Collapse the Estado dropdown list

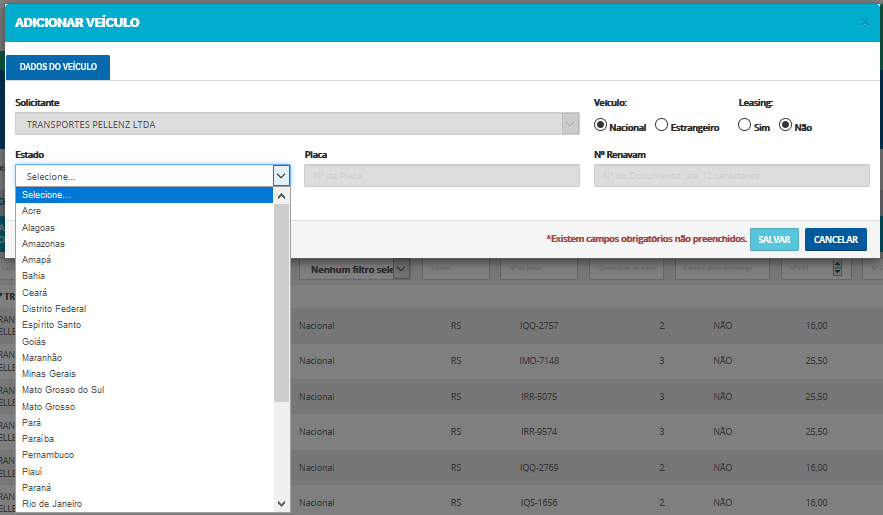point(281,176)
